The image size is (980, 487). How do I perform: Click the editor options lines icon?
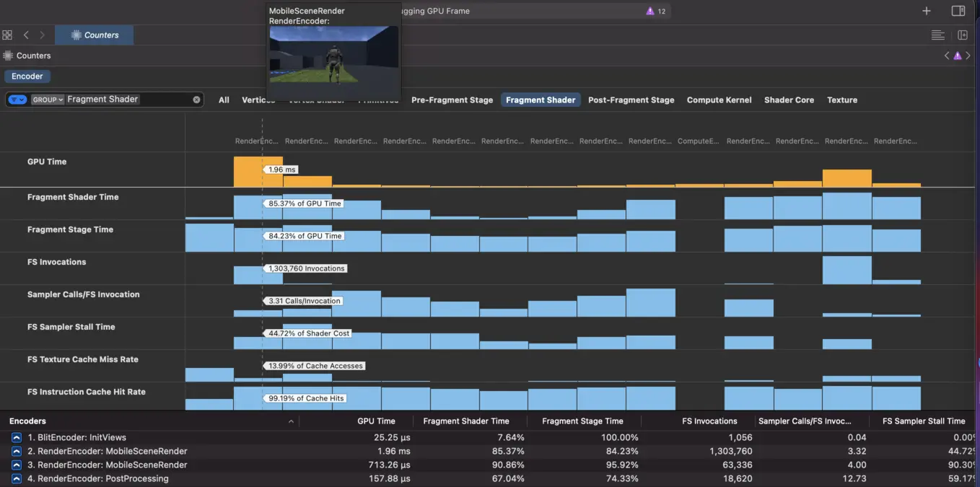click(x=937, y=35)
